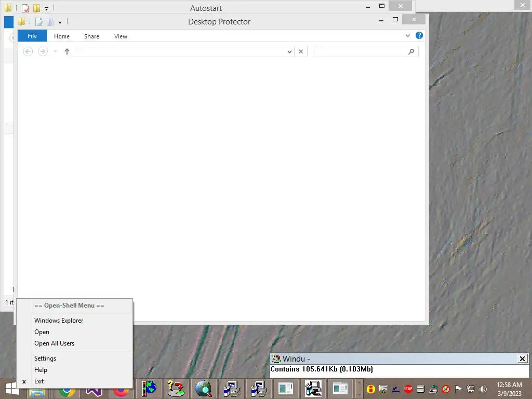Click the volume speaker tray icon
The height and width of the screenshot is (399, 532).
click(483, 389)
